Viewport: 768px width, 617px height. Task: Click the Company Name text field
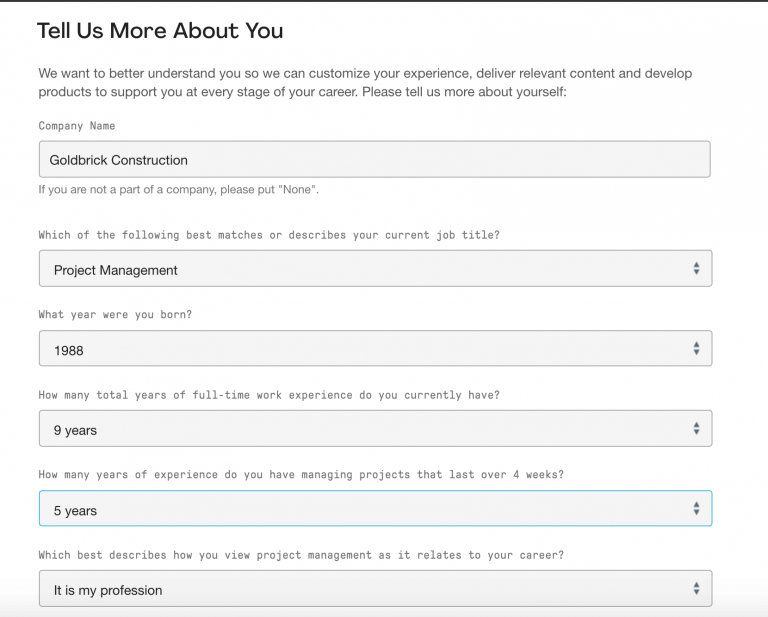[x=374, y=159]
